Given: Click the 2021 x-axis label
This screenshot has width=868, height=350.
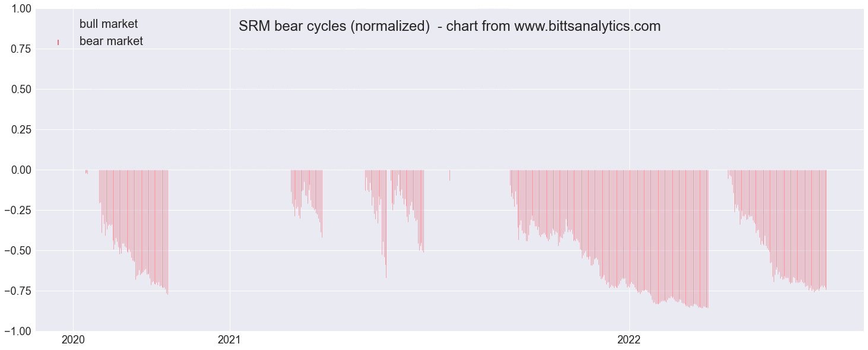Looking at the screenshot, I should click(x=230, y=340).
